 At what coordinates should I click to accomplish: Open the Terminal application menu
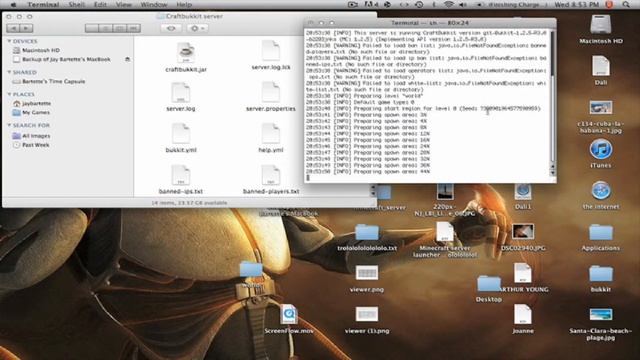coord(43,4)
